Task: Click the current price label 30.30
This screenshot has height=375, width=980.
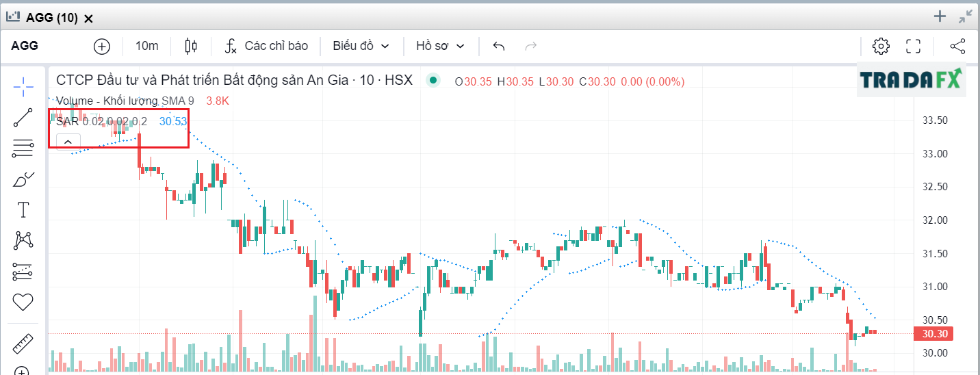Action: pos(935,334)
